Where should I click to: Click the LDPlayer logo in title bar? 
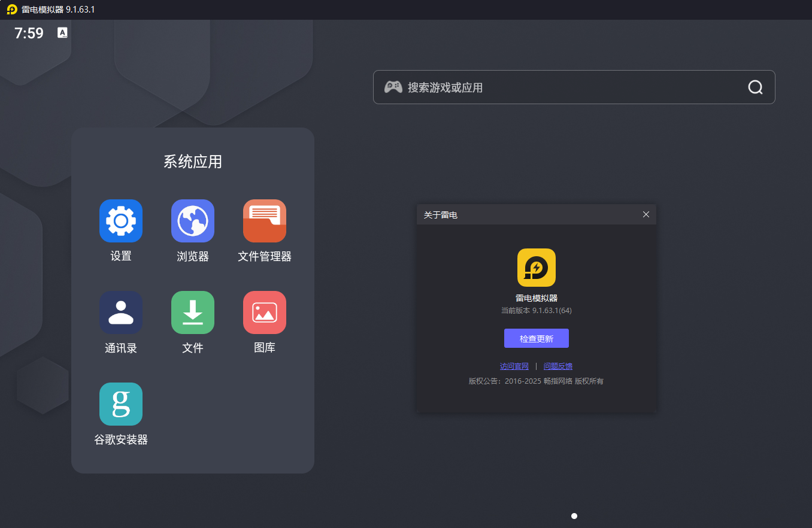tap(12, 10)
